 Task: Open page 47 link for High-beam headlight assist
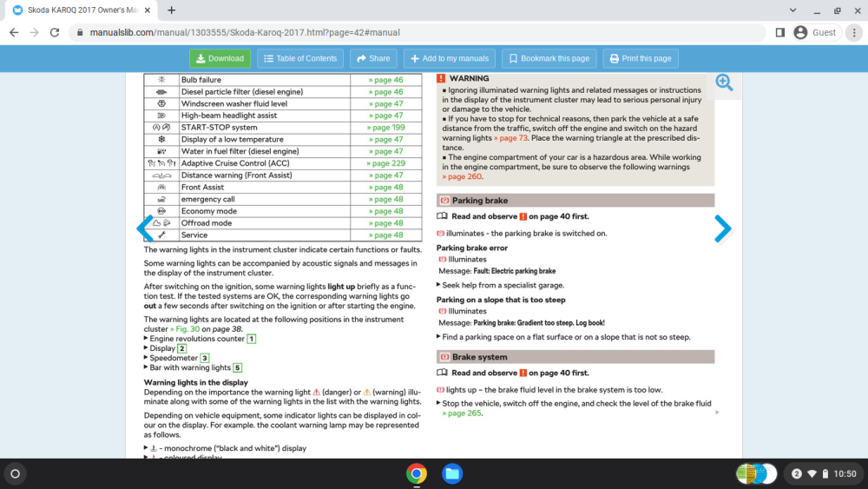click(x=386, y=116)
